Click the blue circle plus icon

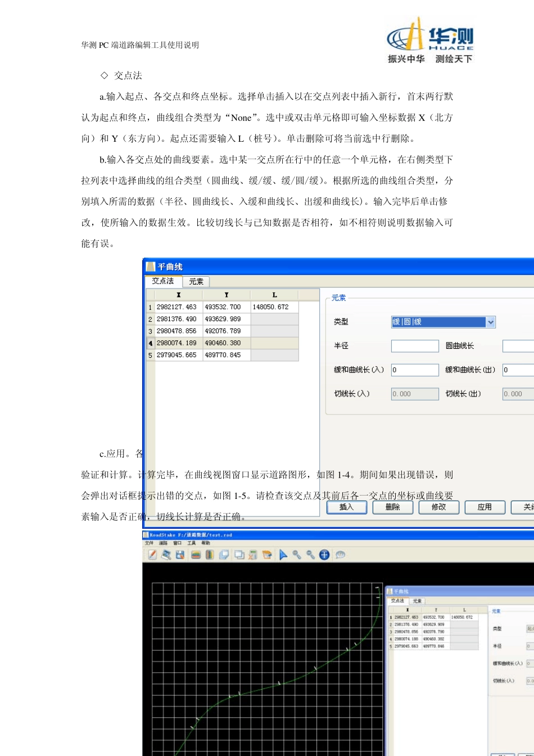point(324,555)
